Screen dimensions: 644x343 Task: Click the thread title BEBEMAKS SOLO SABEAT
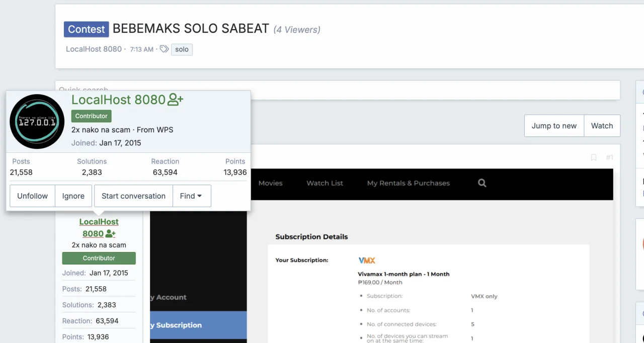point(191,29)
